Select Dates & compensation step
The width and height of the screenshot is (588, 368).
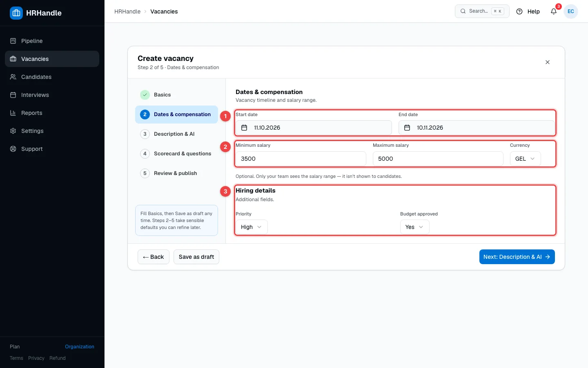click(x=176, y=114)
